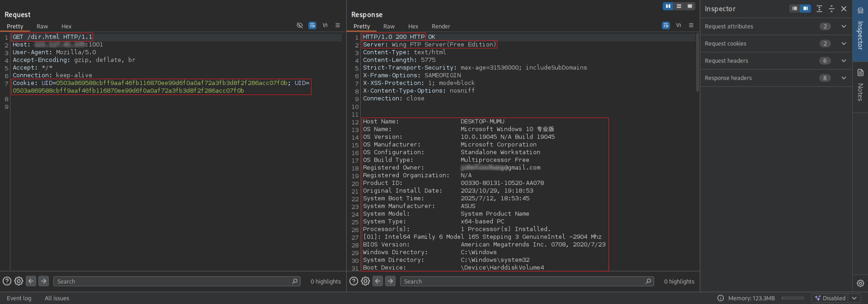
Task: Toggle non-printable characters in Request panel
Action: click(x=325, y=25)
